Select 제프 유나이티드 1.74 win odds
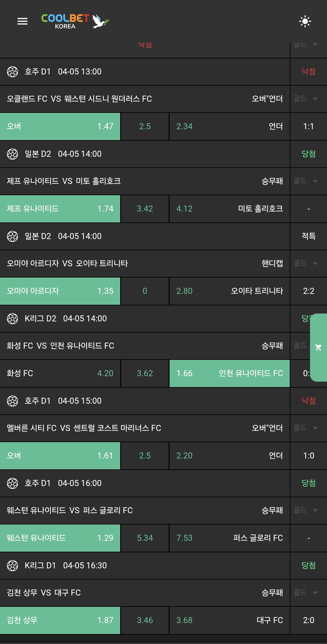This screenshot has height=644, width=327. (60, 209)
